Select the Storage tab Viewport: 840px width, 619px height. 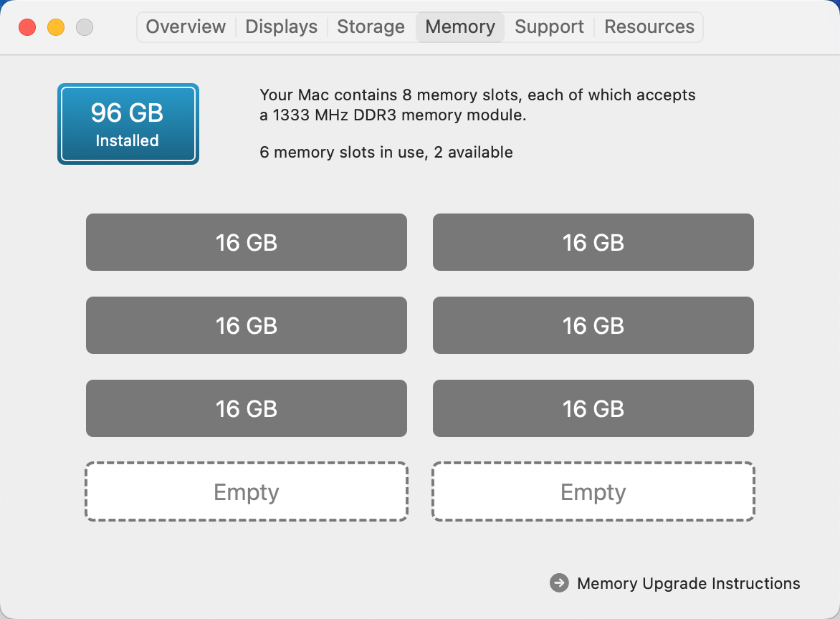pos(371,27)
